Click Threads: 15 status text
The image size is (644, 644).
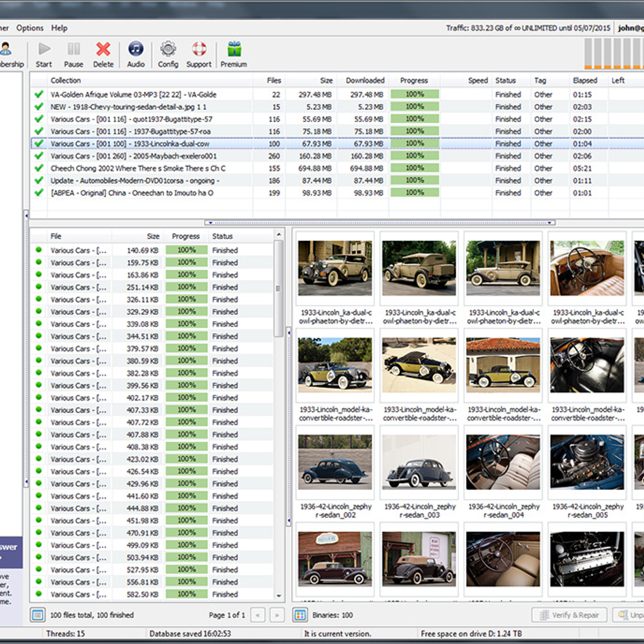point(65,634)
